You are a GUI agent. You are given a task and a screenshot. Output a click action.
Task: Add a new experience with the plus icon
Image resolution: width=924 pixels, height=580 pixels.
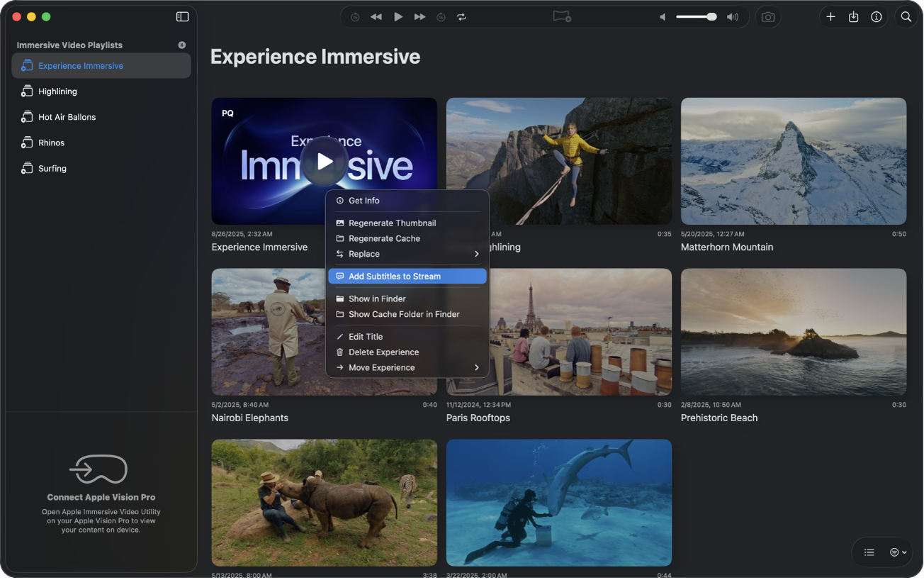830,16
